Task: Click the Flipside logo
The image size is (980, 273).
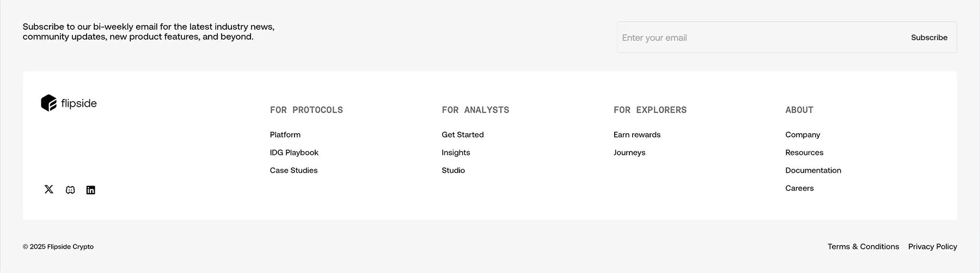Action: coord(69,103)
